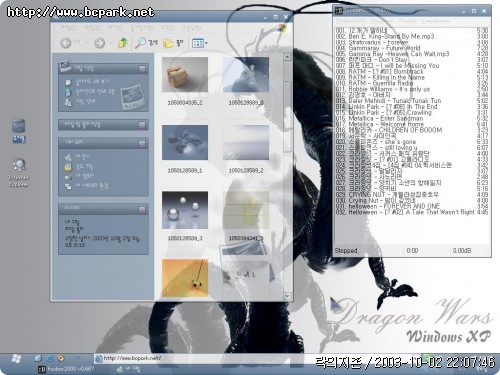This screenshot has width=500, height=375.
Task: Go back using Explorer's Back arrow
Action: click(x=66, y=43)
